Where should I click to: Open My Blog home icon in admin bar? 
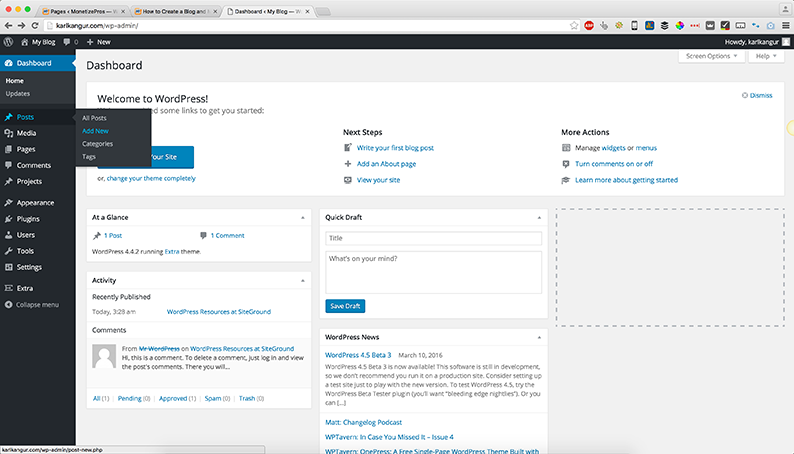coord(24,42)
